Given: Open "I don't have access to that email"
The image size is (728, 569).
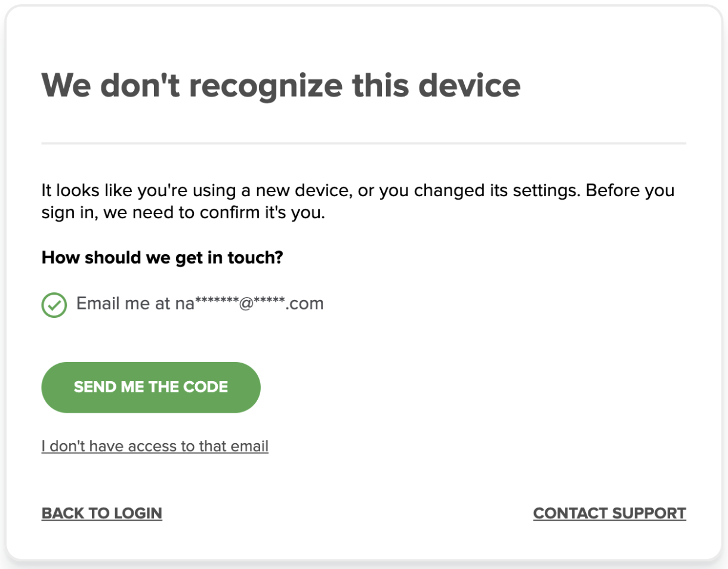Looking at the screenshot, I should (155, 446).
